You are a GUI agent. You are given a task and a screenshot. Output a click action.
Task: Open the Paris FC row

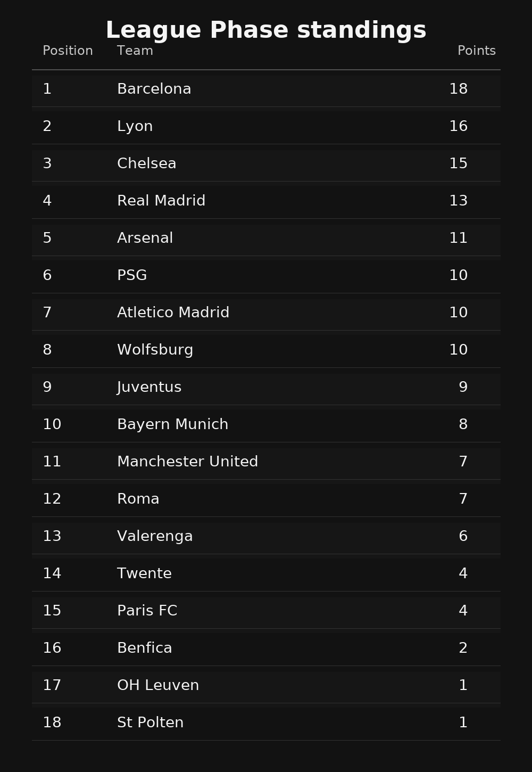[147, 611]
